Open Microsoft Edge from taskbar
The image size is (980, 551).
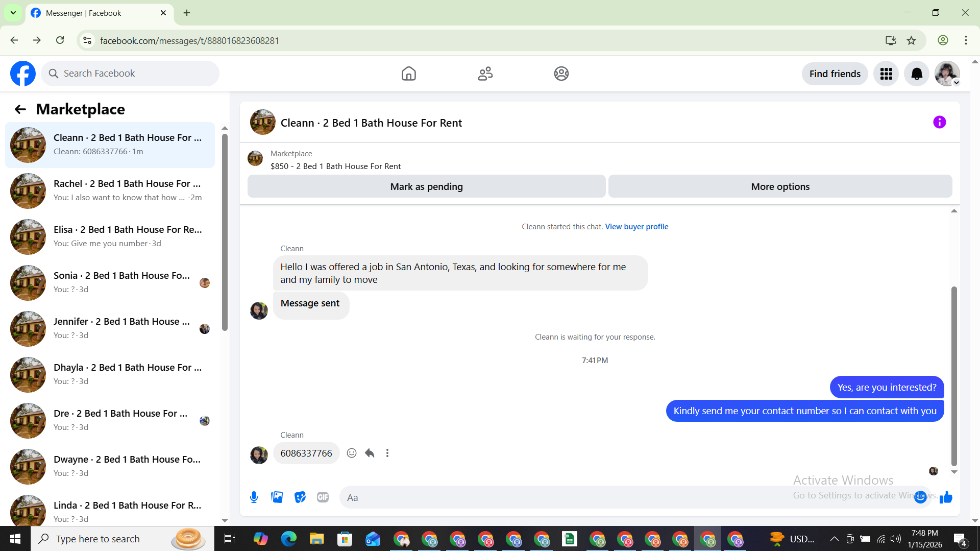[288, 539]
